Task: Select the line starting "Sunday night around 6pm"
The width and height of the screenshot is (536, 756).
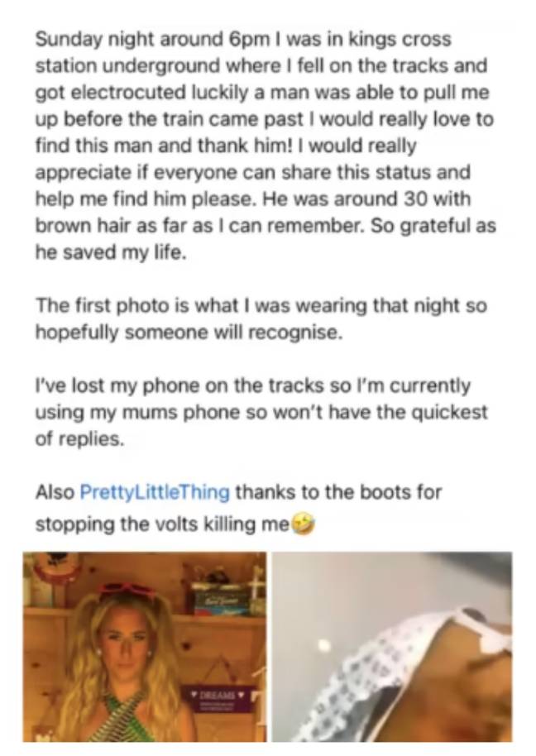Action: (243, 39)
